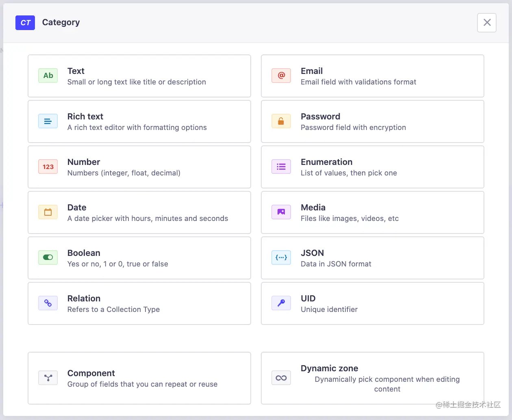Click 'Refers to a Collection Type' text
The height and width of the screenshot is (420, 512).
(114, 310)
